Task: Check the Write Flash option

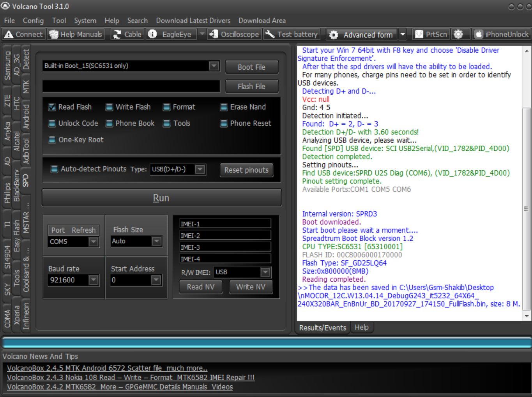Action: (110, 107)
